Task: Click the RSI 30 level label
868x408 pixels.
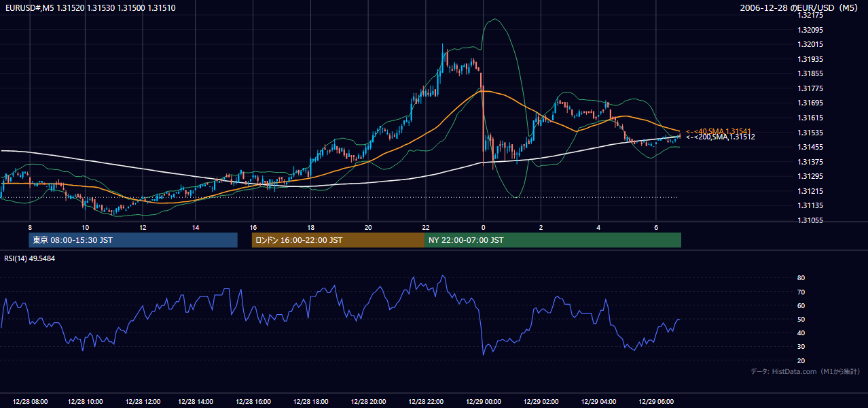Action: point(801,346)
